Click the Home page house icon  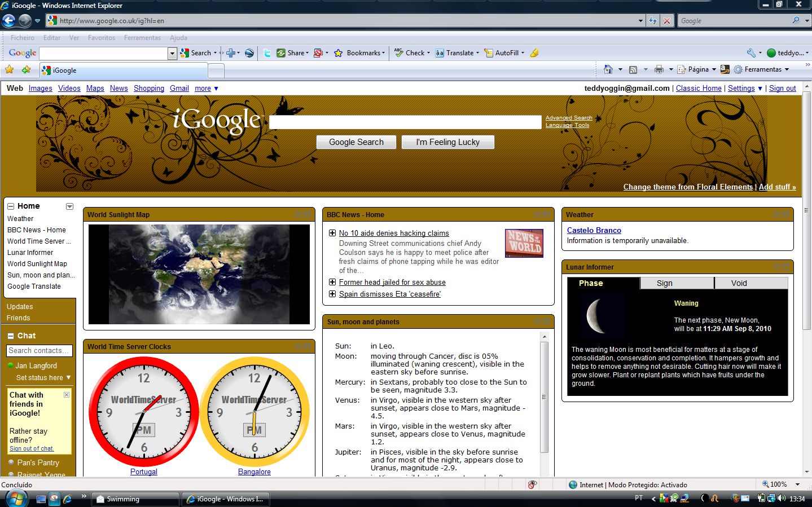point(608,69)
